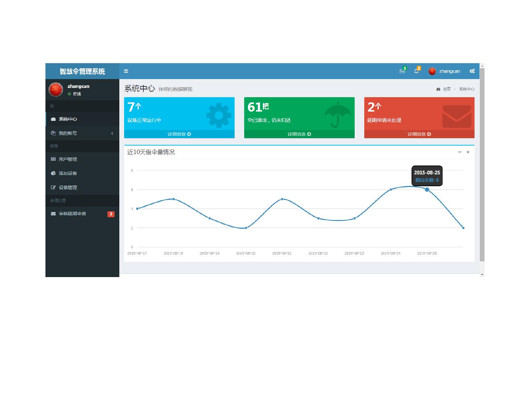Screen dimensions: 532x399
Task: Open the mail envelope notifications icon
Action: (402, 71)
